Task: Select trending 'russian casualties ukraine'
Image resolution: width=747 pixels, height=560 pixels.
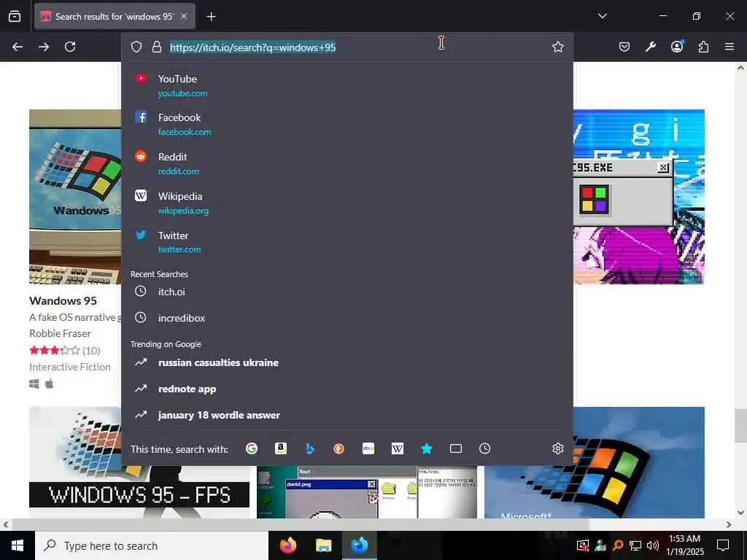Action: tap(347, 362)
